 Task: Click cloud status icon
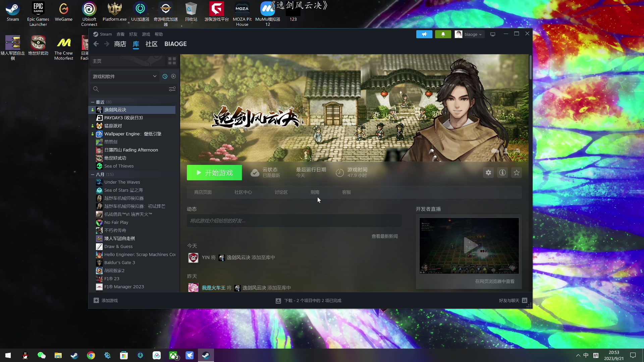[255, 173]
